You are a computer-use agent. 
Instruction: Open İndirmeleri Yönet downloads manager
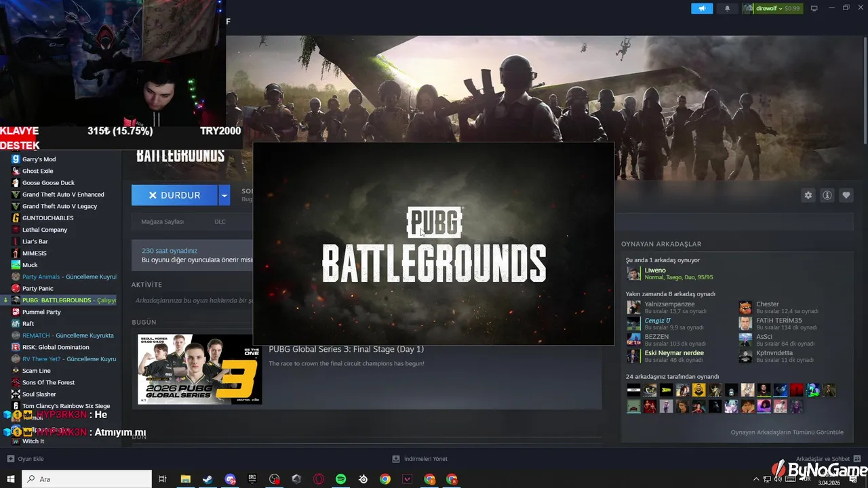pyautogui.click(x=420, y=459)
